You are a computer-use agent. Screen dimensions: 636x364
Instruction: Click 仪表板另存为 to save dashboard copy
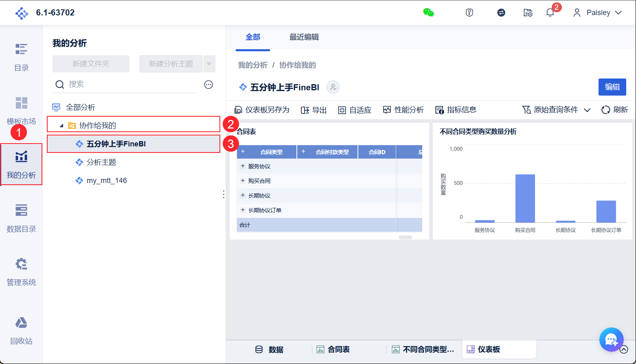coord(262,110)
